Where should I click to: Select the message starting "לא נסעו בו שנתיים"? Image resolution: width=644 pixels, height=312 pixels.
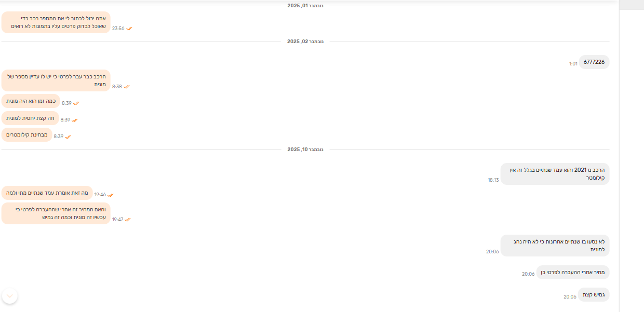pos(555,245)
